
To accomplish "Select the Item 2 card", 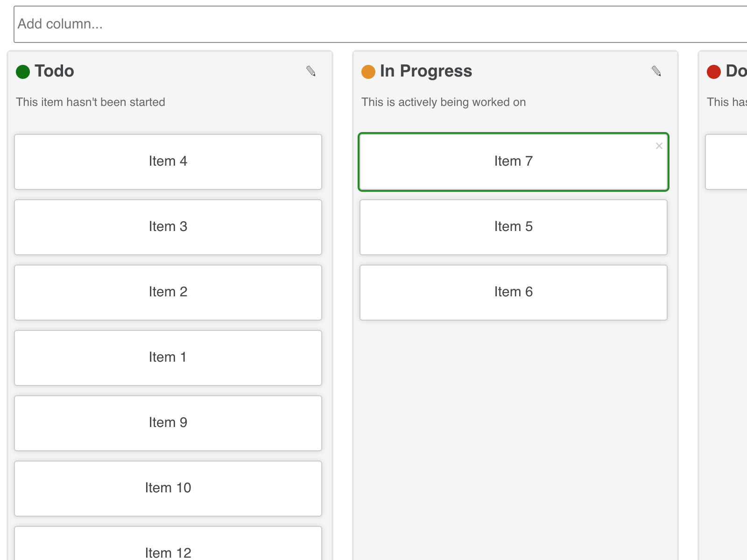I will pos(168,292).
